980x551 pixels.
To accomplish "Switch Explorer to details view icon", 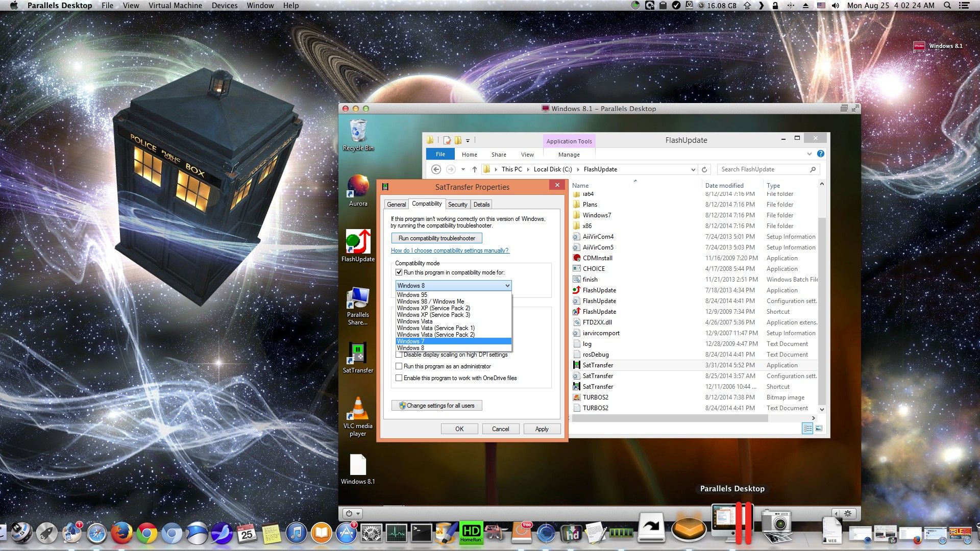I will pos(807,429).
